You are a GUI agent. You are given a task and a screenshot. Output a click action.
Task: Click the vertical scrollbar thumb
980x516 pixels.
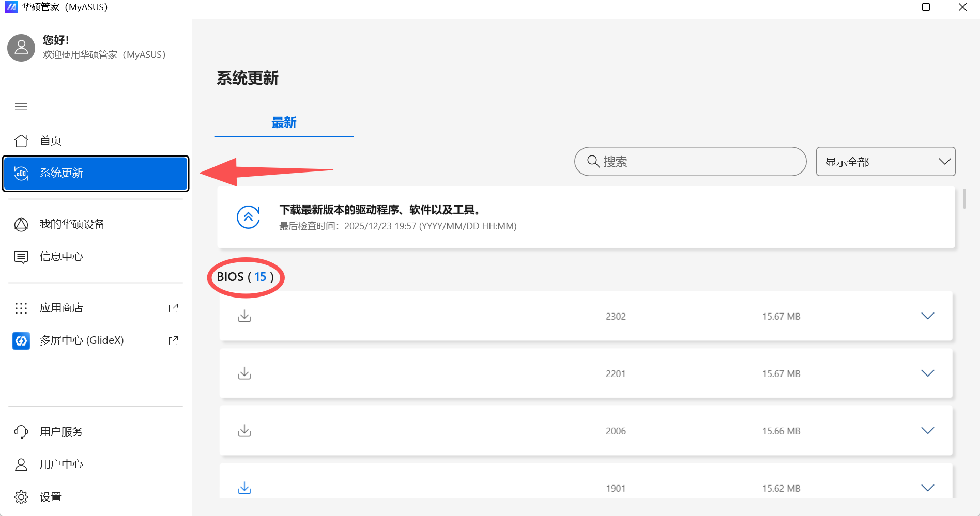tap(964, 199)
